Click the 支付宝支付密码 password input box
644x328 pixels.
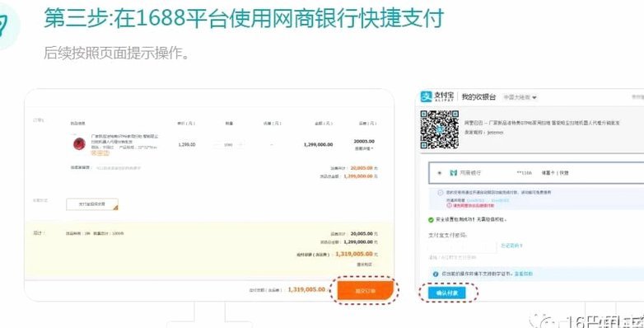[463, 246]
